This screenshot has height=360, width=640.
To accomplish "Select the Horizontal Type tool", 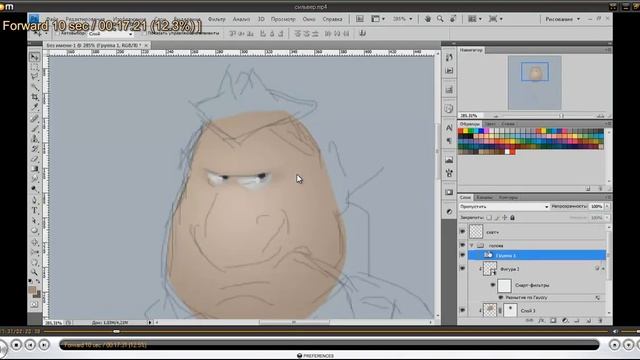I will point(35,211).
